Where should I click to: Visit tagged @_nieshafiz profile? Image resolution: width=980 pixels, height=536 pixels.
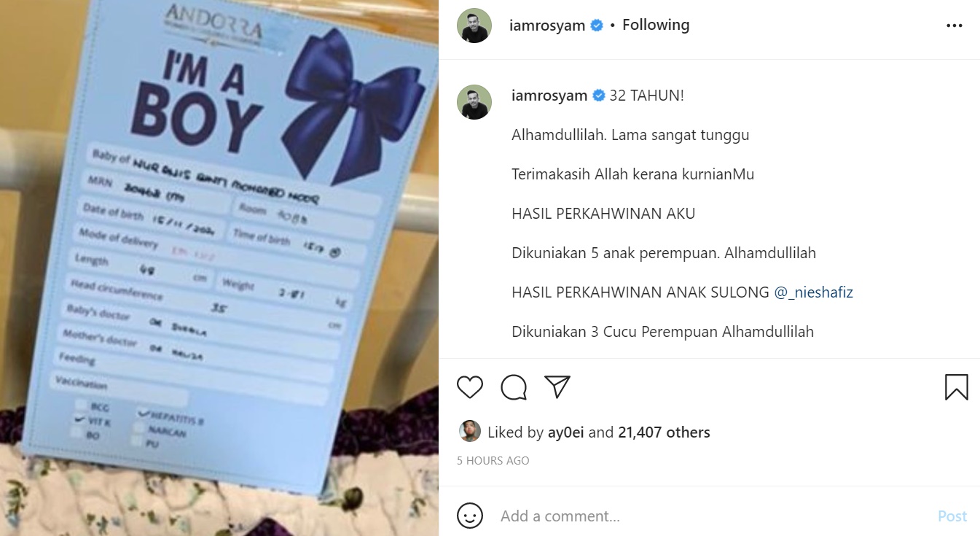[813, 292]
